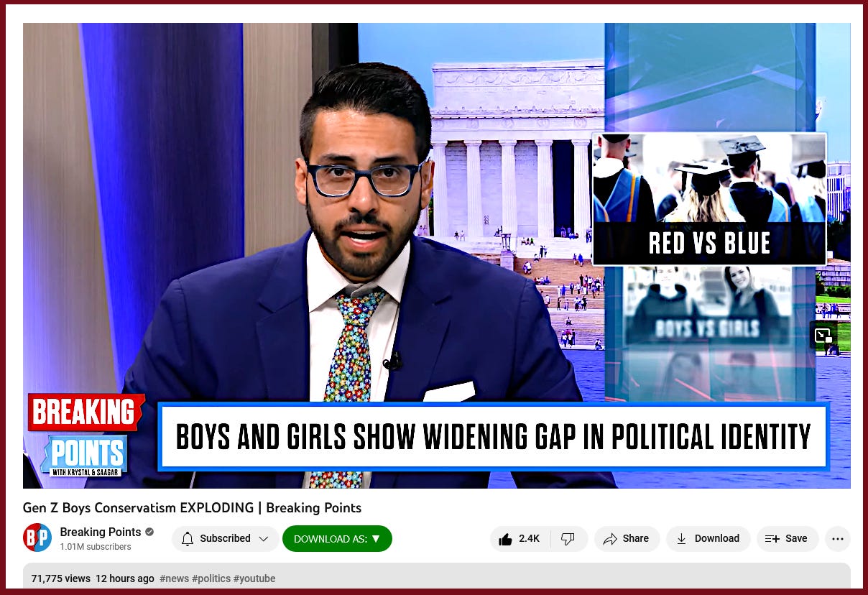Click the video player frame
This screenshot has height=595, width=868.
pos(437,256)
